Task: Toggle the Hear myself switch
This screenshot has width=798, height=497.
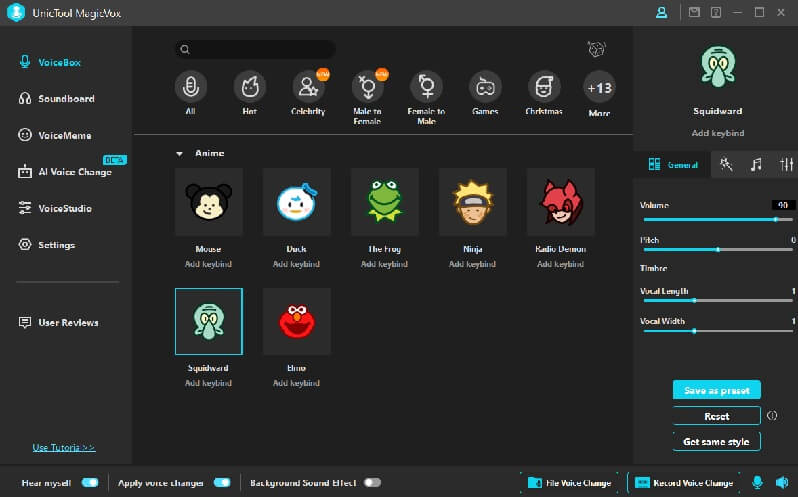Action: (x=90, y=483)
